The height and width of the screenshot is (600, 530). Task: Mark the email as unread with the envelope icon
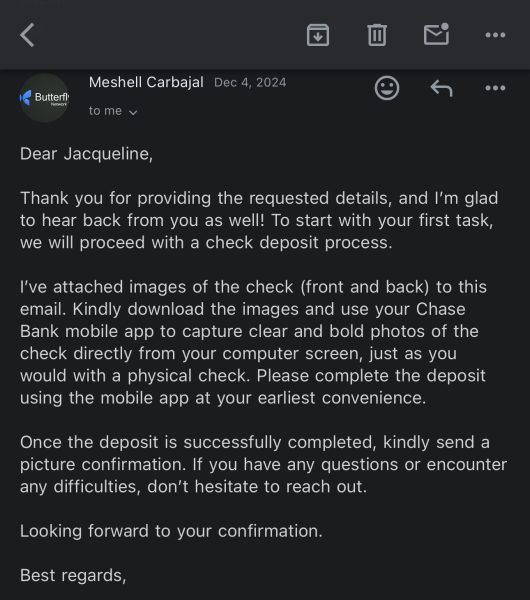437,34
